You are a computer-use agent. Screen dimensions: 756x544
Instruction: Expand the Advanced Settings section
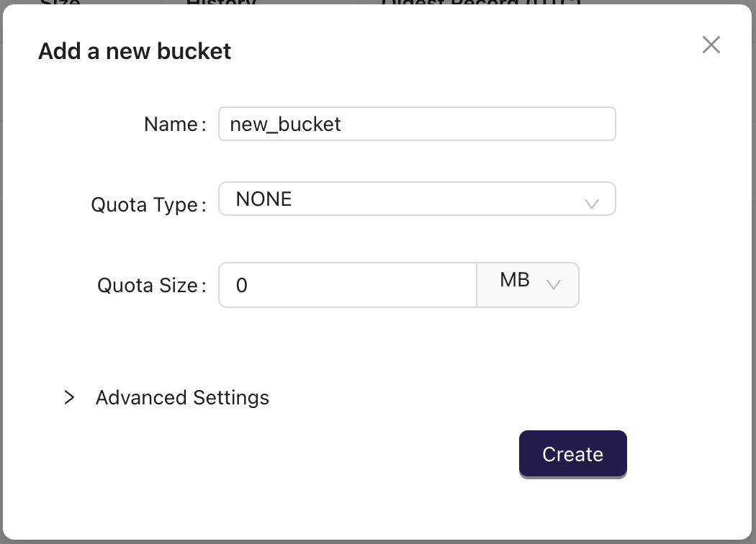click(182, 397)
